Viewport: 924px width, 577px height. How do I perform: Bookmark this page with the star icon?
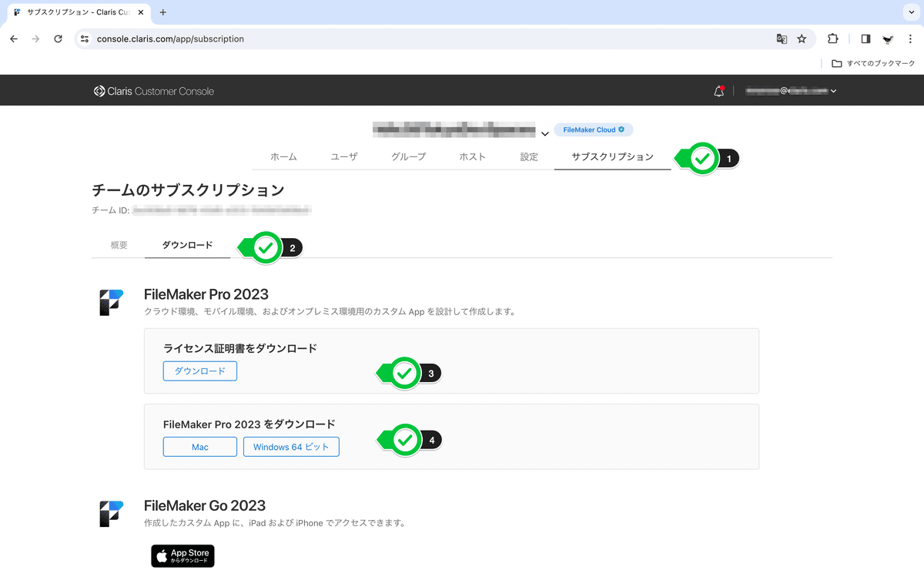[x=803, y=38]
